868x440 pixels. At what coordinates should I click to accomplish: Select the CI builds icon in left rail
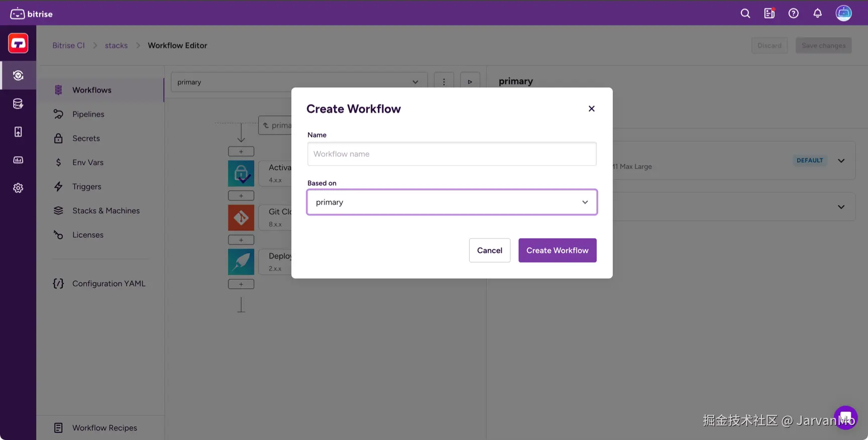coord(18,75)
